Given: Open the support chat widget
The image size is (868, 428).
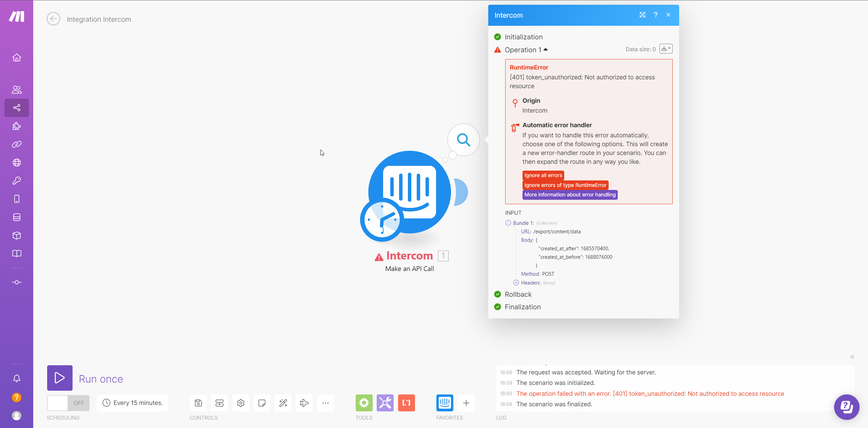Looking at the screenshot, I should point(847,407).
